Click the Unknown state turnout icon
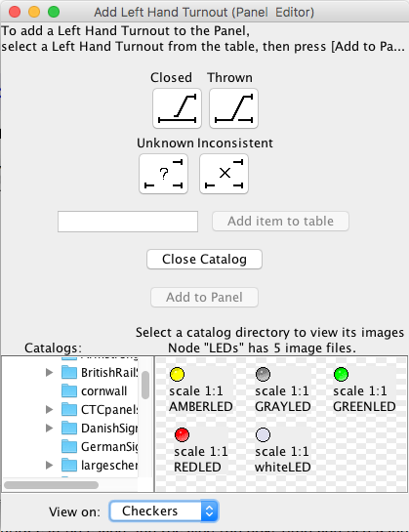409x532 pixels. point(163,174)
